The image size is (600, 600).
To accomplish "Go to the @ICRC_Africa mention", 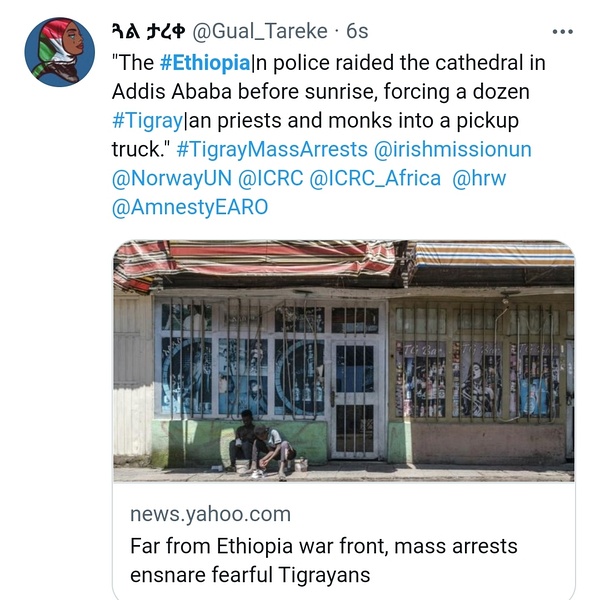I will point(375,178).
